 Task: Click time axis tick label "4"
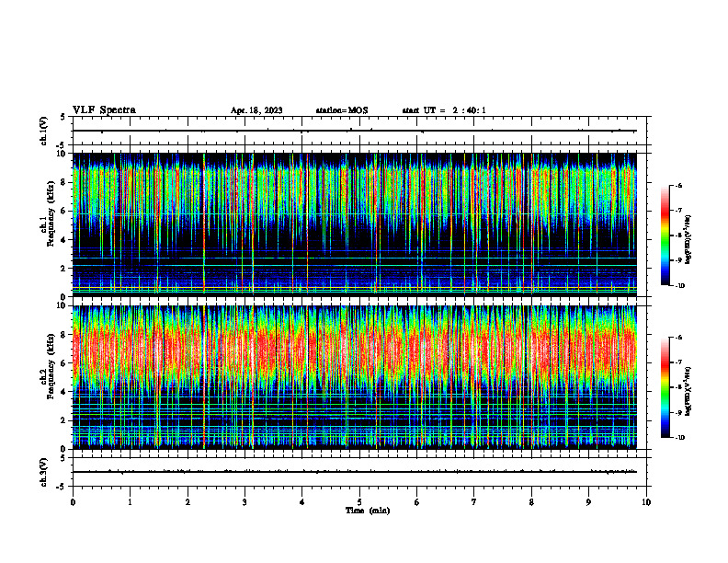(x=302, y=502)
